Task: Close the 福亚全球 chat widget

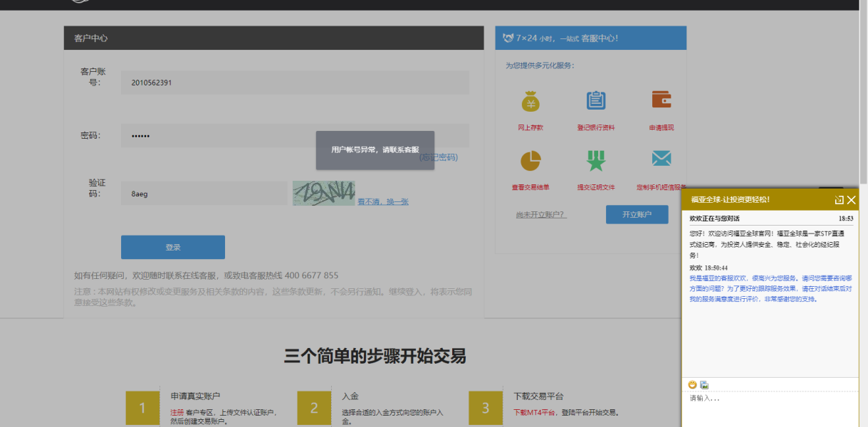Action: click(852, 200)
